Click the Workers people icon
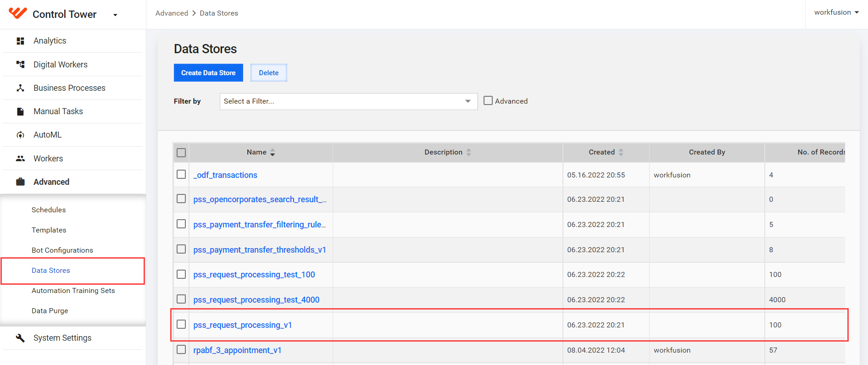The image size is (868, 365). coord(20,159)
